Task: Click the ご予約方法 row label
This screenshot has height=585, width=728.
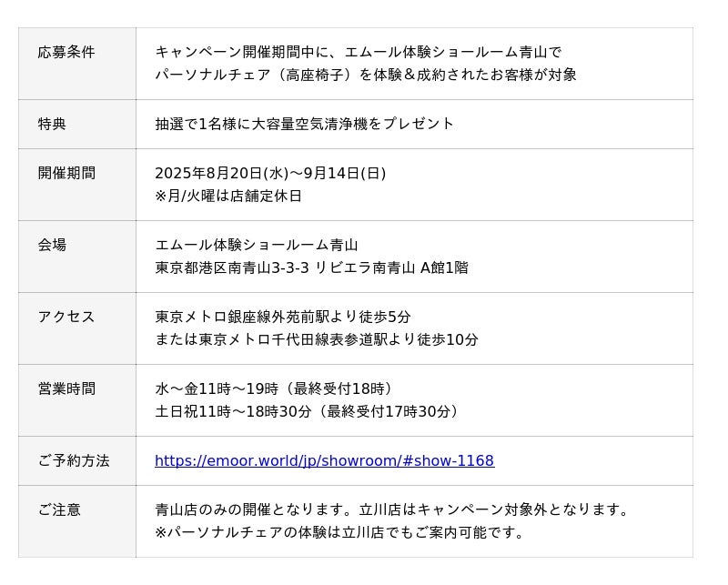Action: click(x=74, y=461)
